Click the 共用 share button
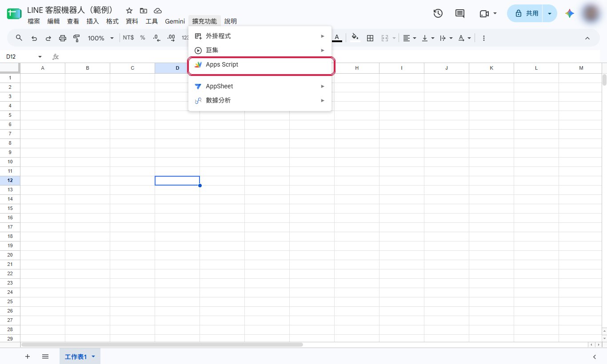The height and width of the screenshot is (364, 607). click(525, 13)
